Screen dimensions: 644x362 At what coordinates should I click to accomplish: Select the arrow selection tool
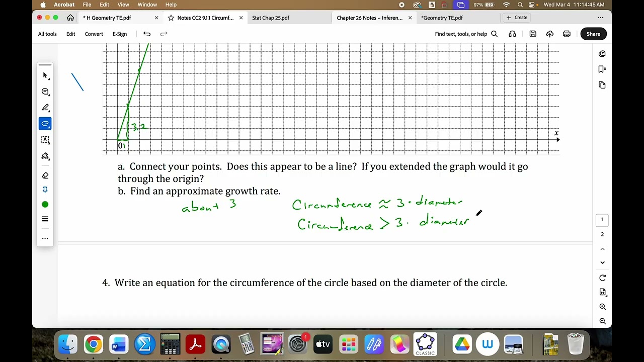tap(45, 75)
